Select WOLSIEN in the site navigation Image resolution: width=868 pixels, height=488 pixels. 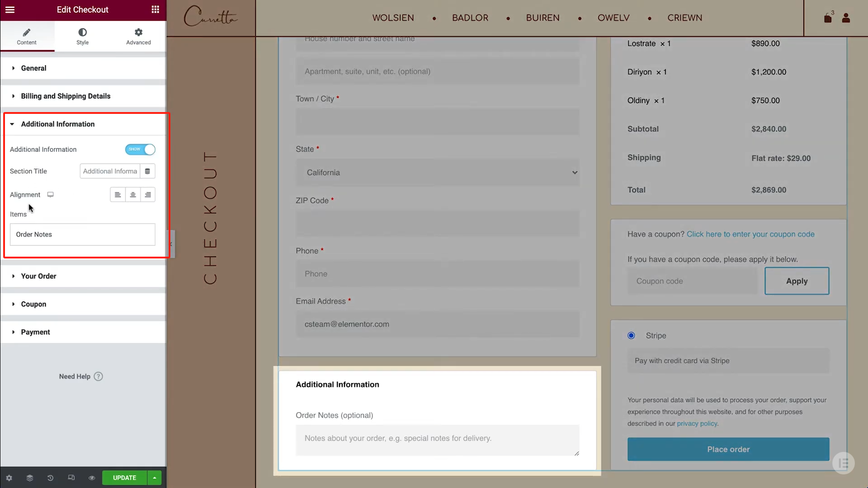[393, 18]
